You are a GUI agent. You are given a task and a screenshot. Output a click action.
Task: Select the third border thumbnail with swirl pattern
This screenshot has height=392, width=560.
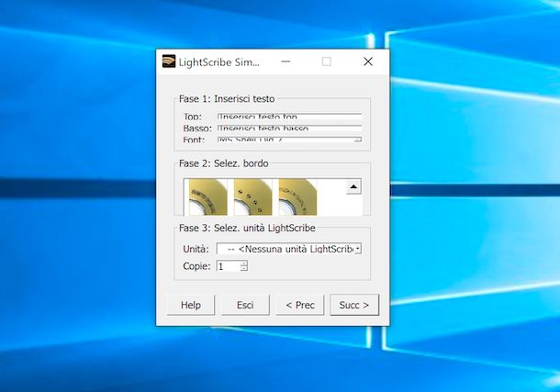[297, 197]
